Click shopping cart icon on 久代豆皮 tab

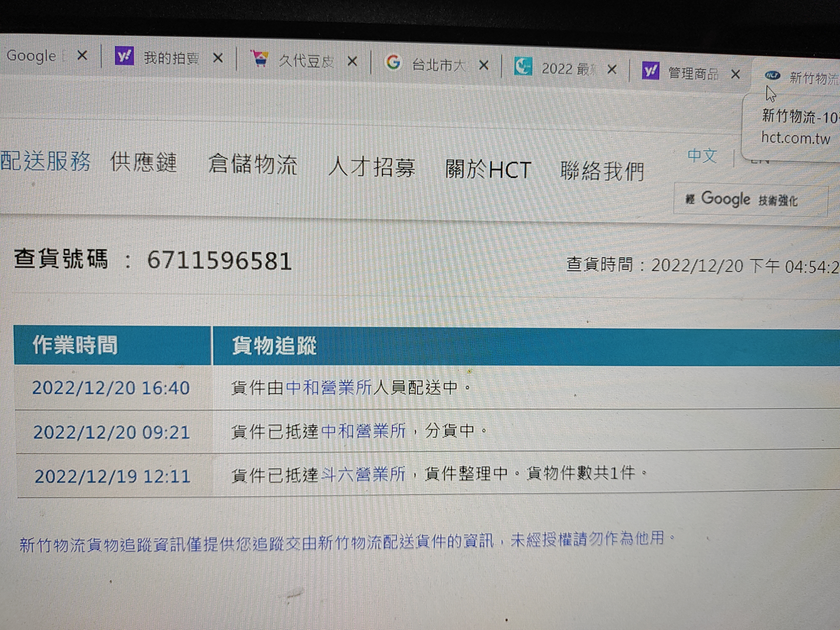click(x=260, y=59)
